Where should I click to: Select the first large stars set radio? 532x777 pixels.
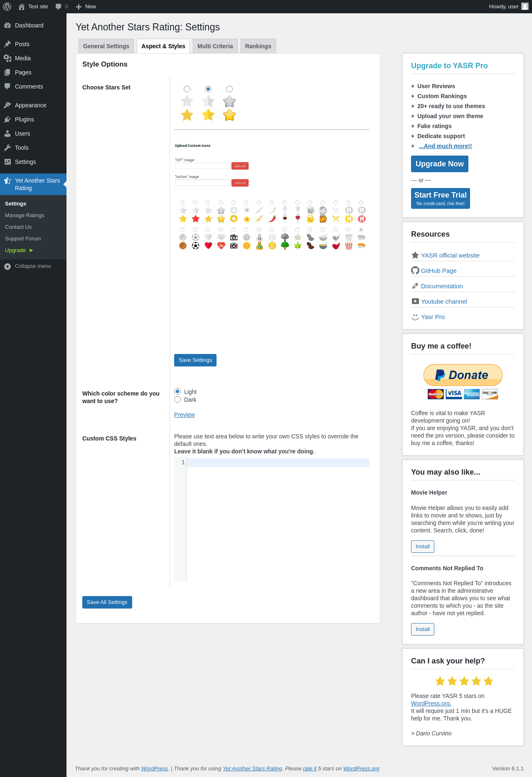187,89
